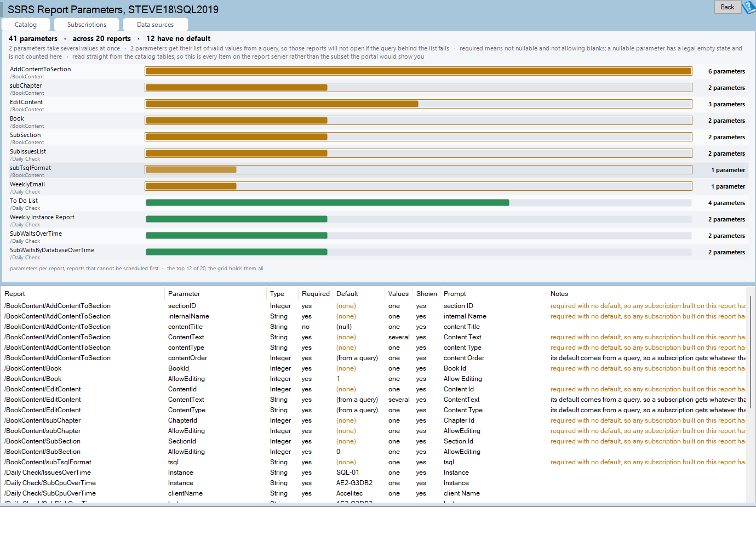756x535 pixels.
Task: Click the help icon beside Back
Action: (x=749, y=7)
